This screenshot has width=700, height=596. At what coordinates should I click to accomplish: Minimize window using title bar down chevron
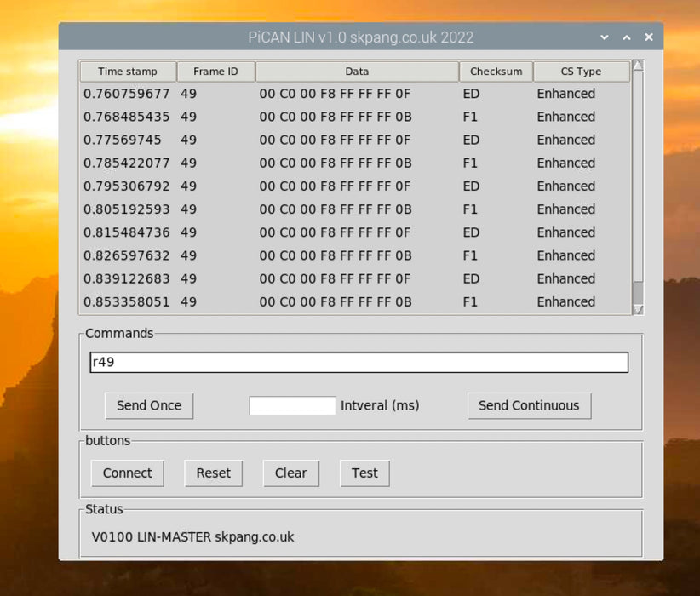pos(605,37)
